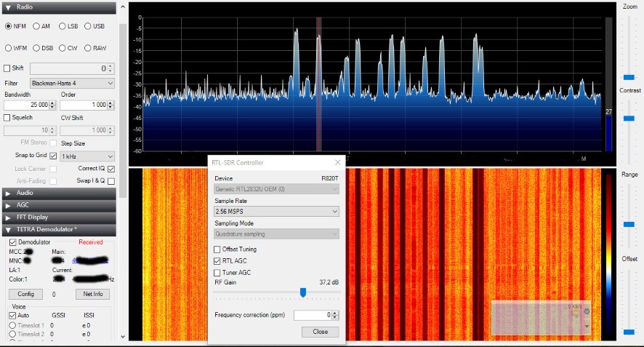Expand the FFT Display panel

point(7,217)
